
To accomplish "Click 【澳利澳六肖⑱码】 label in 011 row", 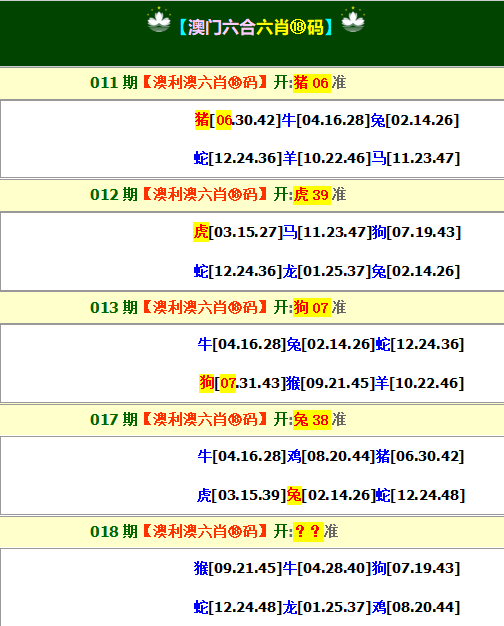I will 205,83.
